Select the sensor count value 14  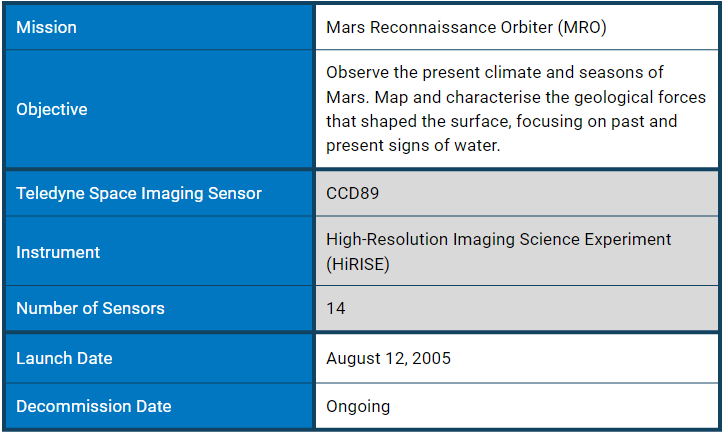coord(336,308)
